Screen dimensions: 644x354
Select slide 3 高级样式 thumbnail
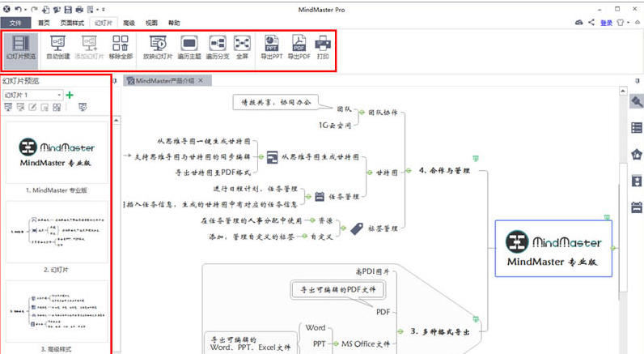[x=57, y=311]
